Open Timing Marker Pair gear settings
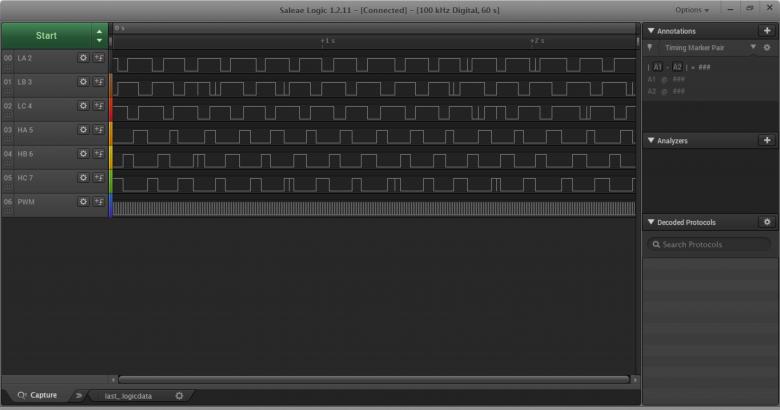Image resolution: width=780 pixels, height=410 pixels. pos(767,48)
